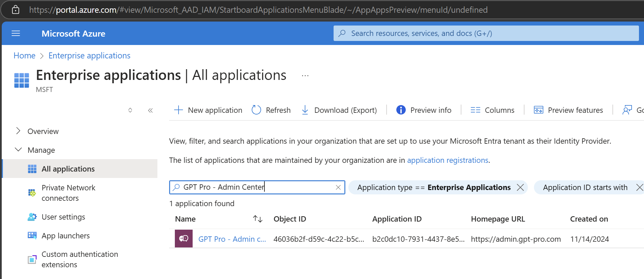The height and width of the screenshot is (279, 644).
Task: Sort the list by Name column
Action: coord(257,219)
